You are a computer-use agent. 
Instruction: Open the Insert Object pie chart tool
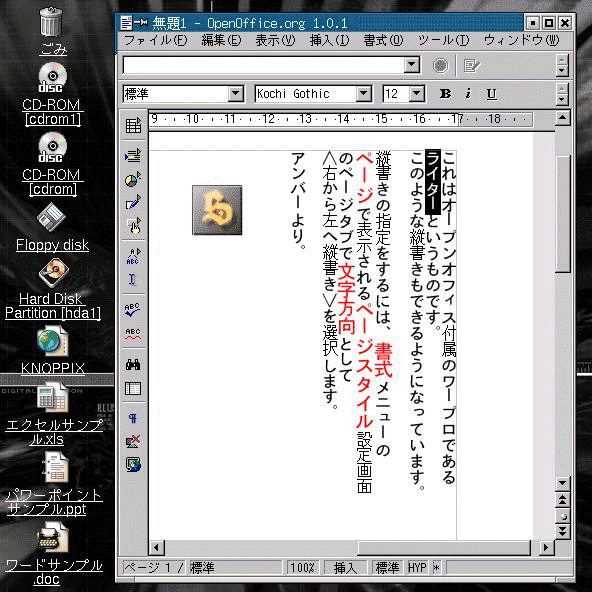pyautogui.click(x=133, y=179)
